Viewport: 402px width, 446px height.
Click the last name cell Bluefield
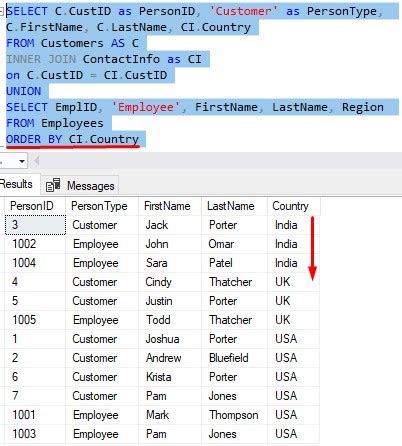tap(234, 358)
